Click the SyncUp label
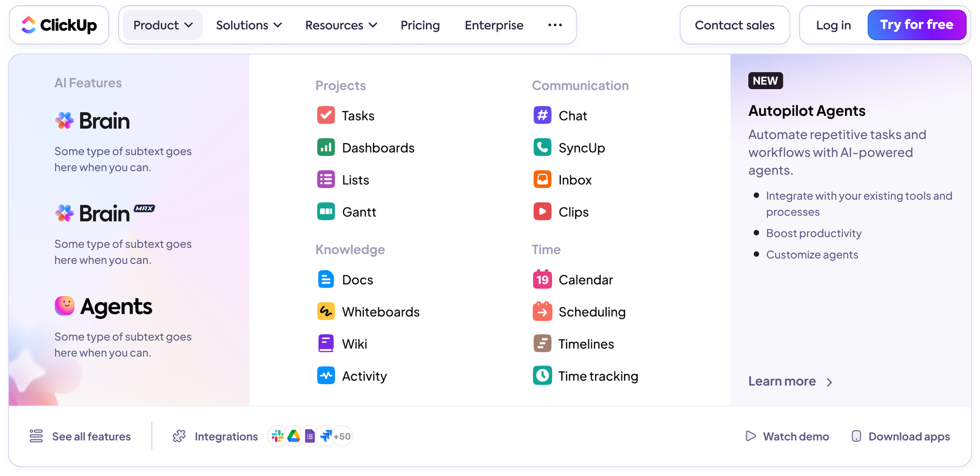 pyautogui.click(x=582, y=147)
